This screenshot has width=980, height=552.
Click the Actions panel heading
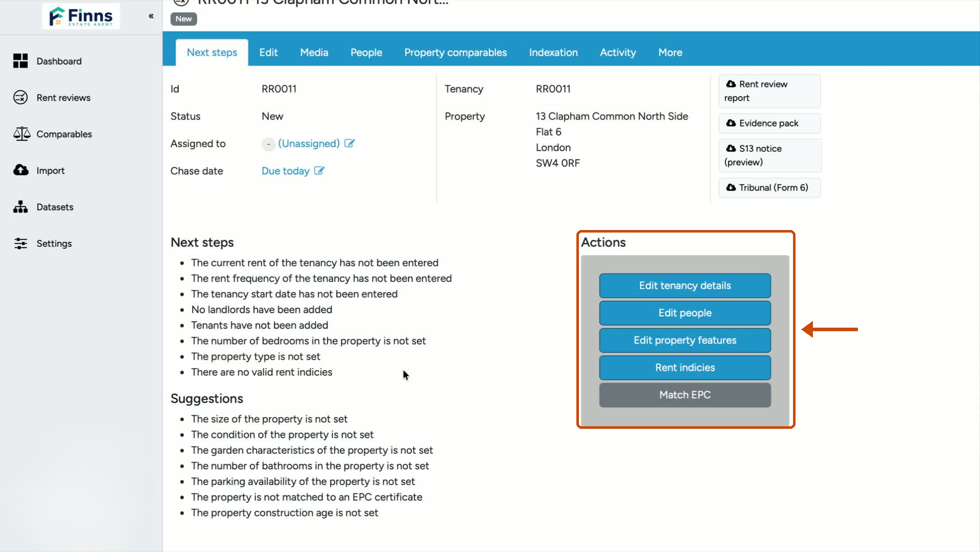603,242
